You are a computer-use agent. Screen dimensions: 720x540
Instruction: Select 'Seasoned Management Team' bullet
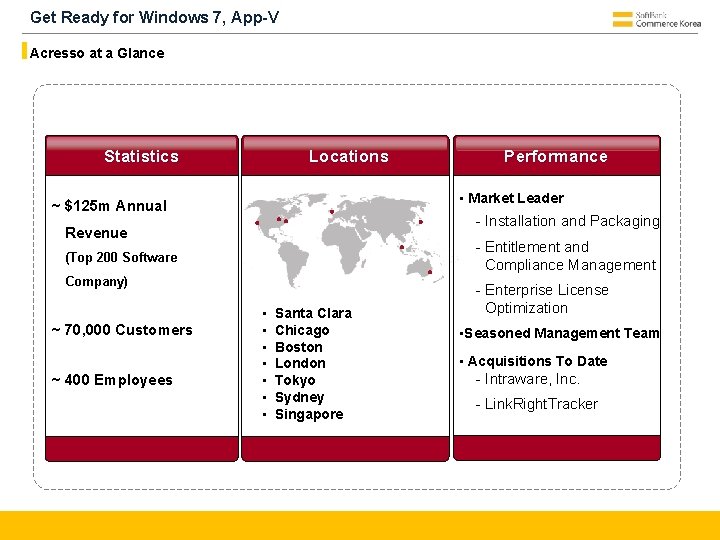coord(562,333)
